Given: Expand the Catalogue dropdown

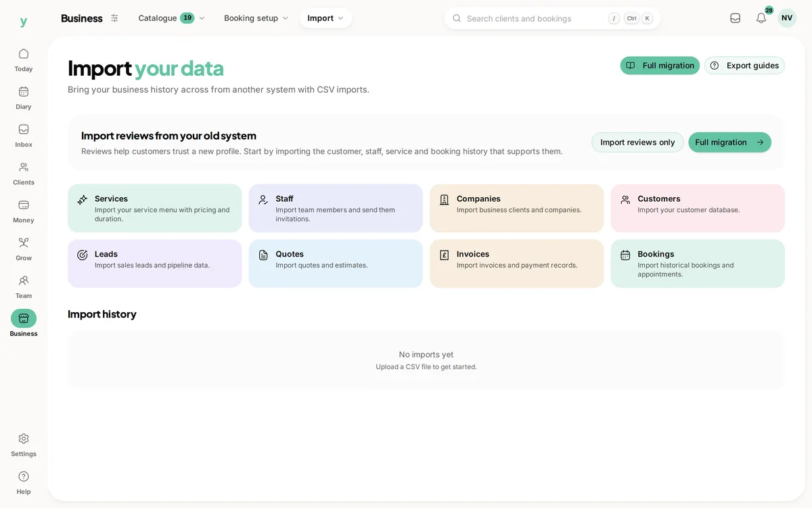Looking at the screenshot, I should (172, 18).
